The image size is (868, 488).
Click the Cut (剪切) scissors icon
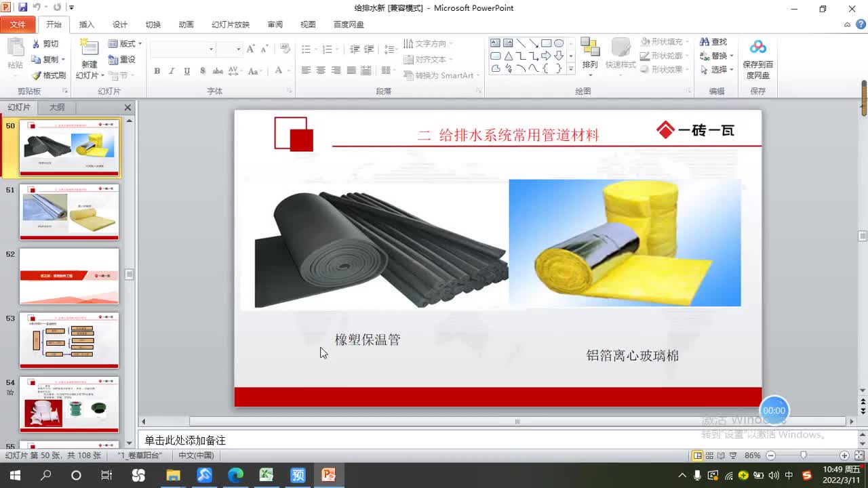pos(37,43)
